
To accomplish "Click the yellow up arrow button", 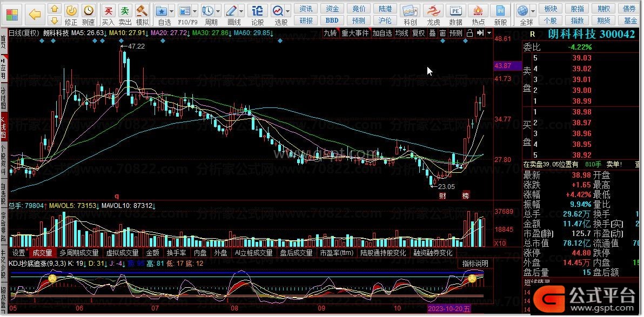I will pyautogui.click(x=55, y=9).
